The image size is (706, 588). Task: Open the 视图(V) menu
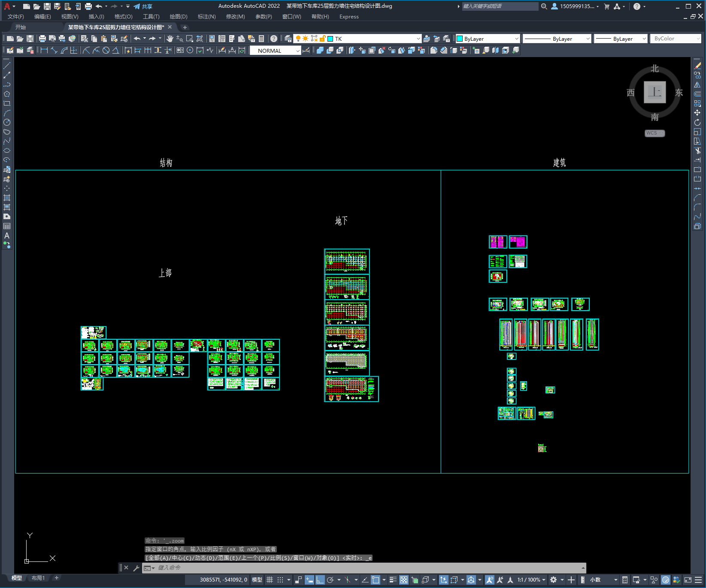tap(70, 17)
